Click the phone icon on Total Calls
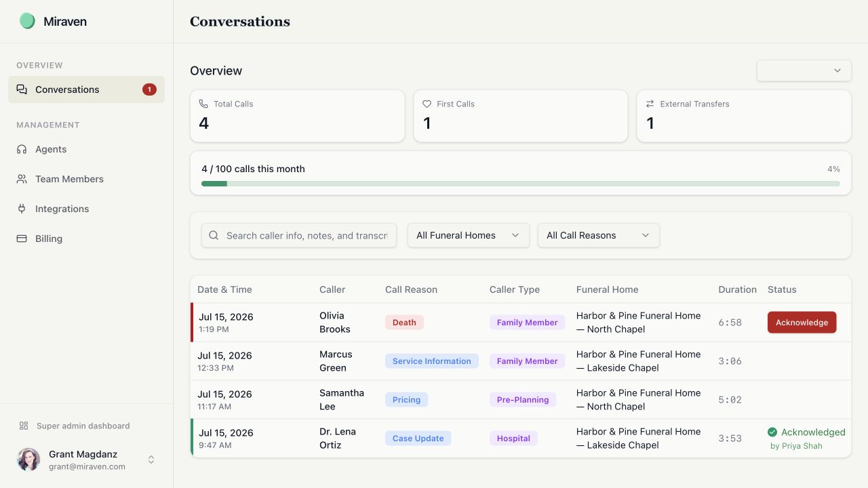 coord(203,104)
